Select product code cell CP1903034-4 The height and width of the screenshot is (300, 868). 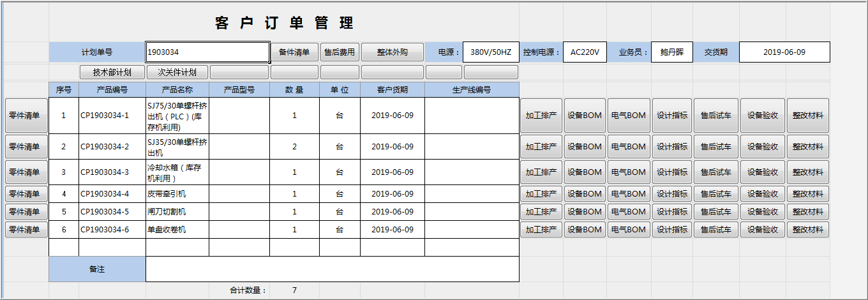pyautogui.click(x=112, y=194)
